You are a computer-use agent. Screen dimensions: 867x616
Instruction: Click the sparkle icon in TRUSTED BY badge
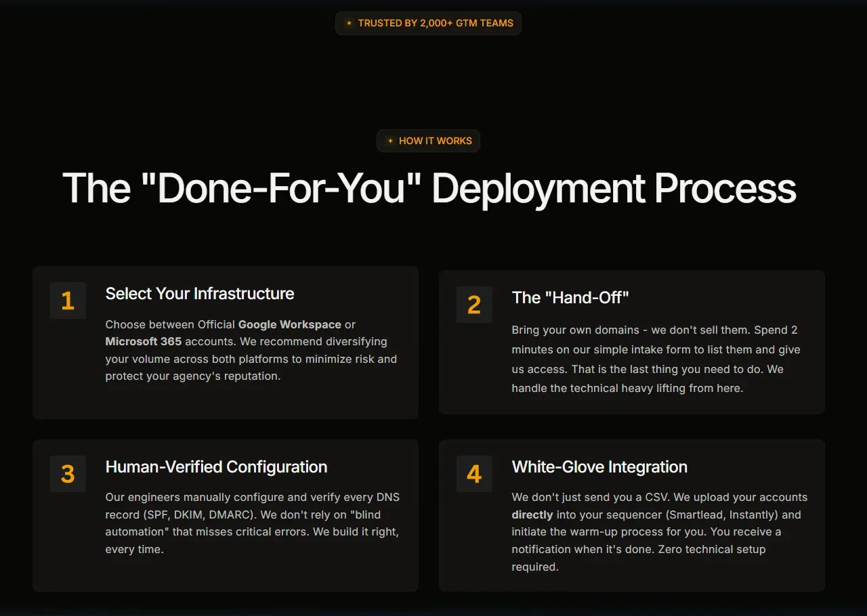point(349,23)
